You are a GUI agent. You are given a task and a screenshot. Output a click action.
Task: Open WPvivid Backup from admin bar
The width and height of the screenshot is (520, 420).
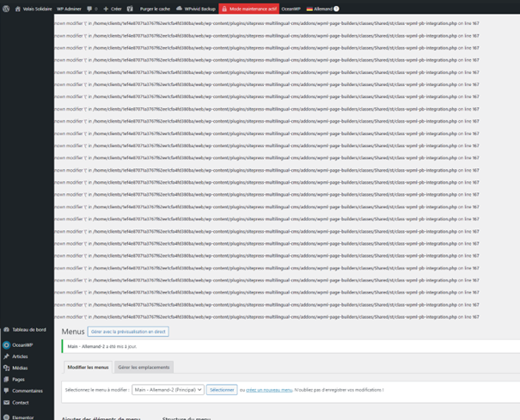[196, 9]
